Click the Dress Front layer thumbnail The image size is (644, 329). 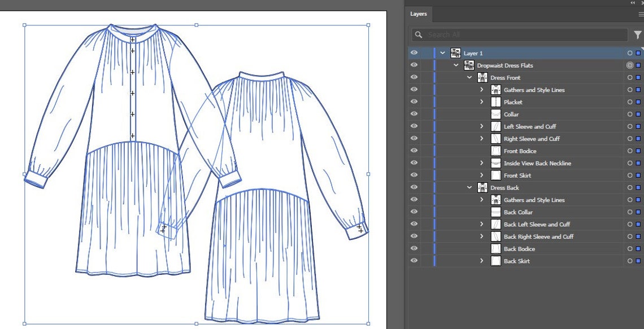(482, 77)
